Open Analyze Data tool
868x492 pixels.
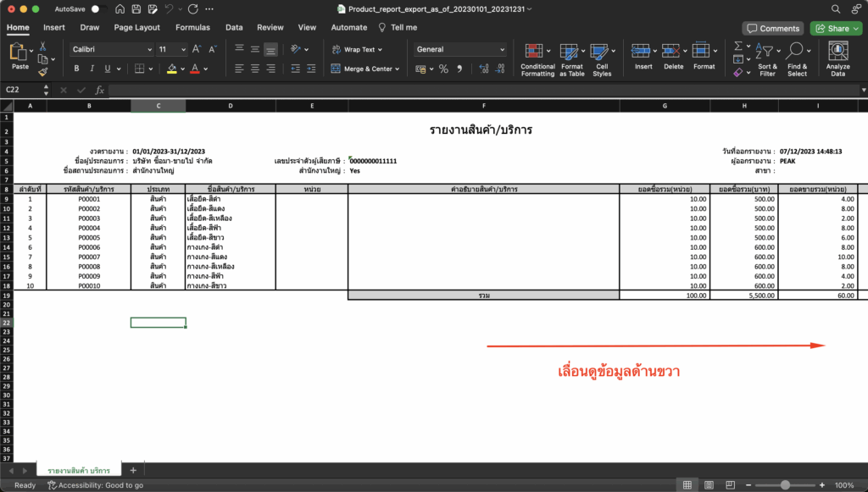click(x=837, y=53)
